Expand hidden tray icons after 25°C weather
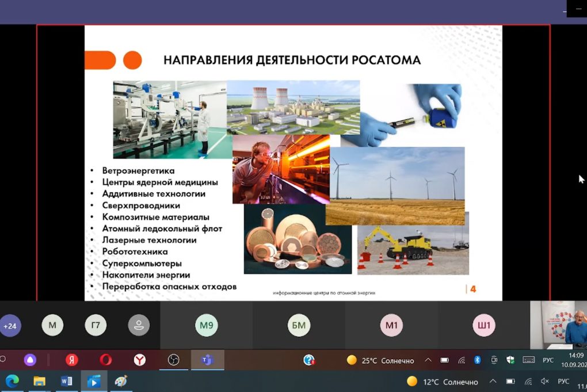 [x=428, y=360]
